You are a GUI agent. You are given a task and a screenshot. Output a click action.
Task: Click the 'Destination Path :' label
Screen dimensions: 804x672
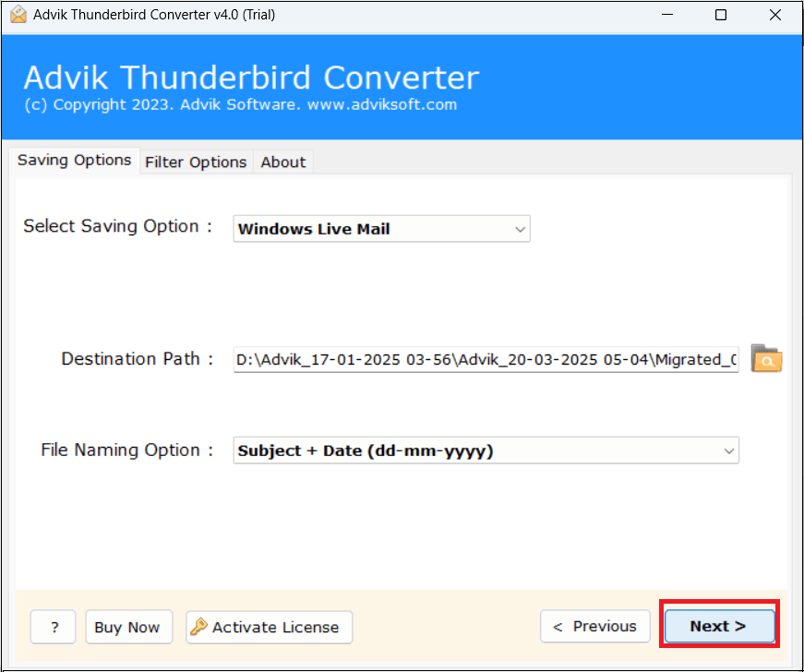coord(138,359)
